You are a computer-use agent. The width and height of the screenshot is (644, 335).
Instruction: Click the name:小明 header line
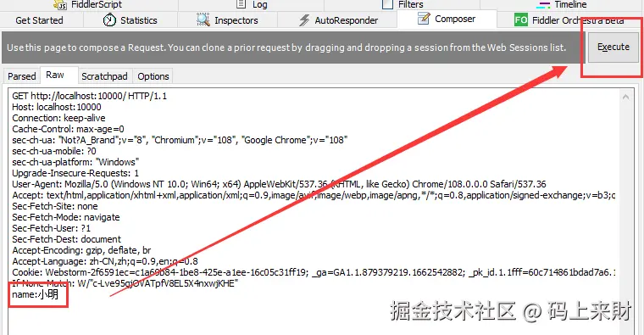36,294
